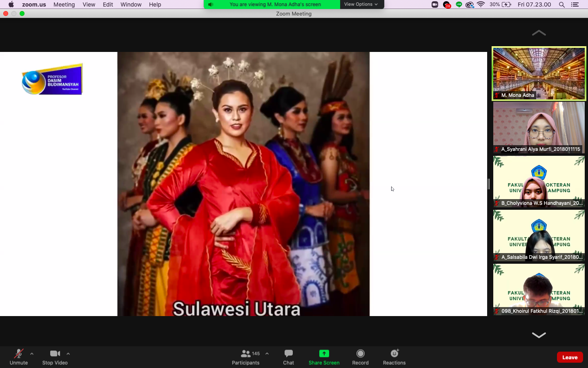Select B_Cholyviona W.S Handhayani's video thumbnail
The height and width of the screenshot is (368, 588).
click(539, 182)
